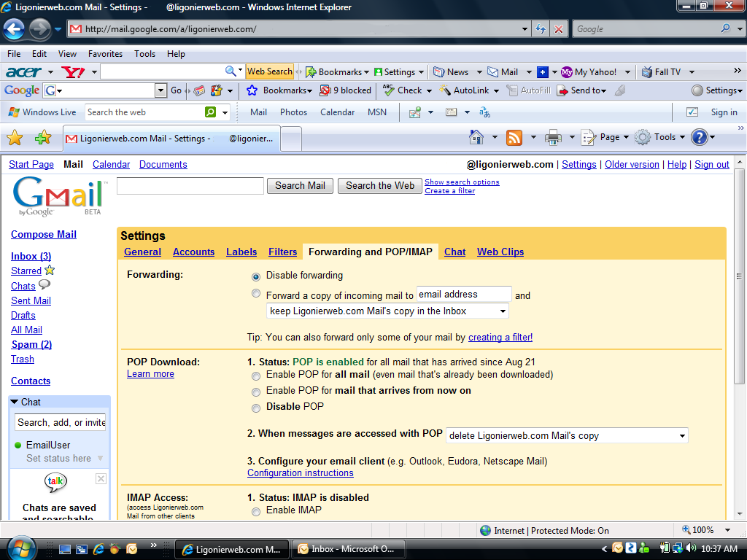Click the Google toolbar Bookmarks star
Viewport: 747px width, 560px height.
[252, 90]
